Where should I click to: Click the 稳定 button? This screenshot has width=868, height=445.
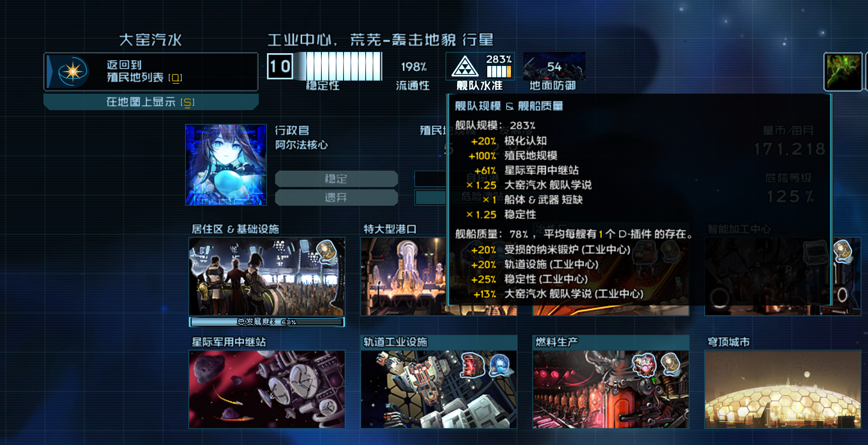click(336, 179)
